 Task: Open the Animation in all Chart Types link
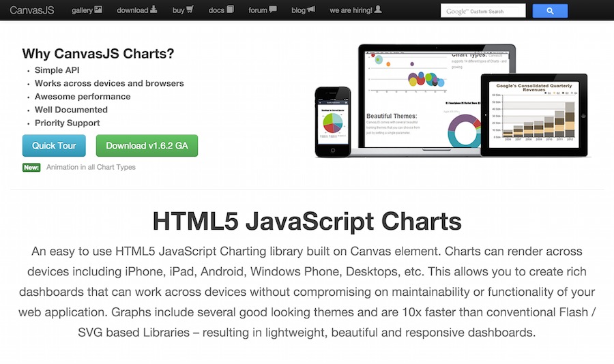[91, 167]
